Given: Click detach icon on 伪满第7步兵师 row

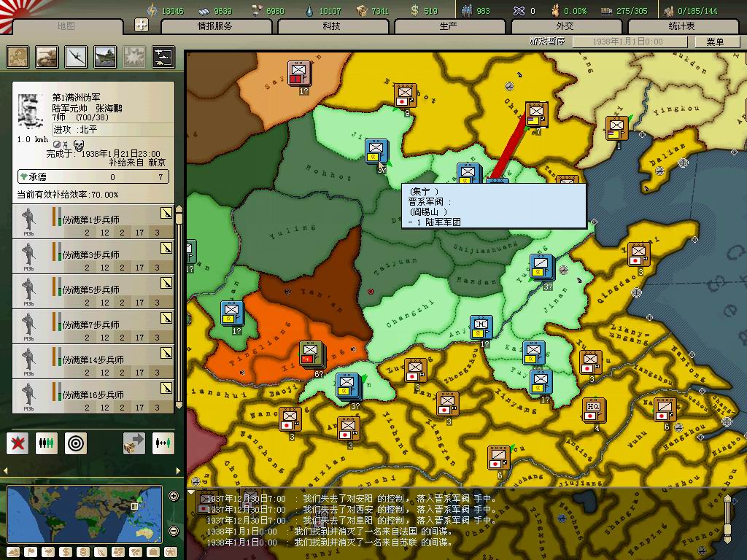Looking at the screenshot, I should tap(166, 318).
